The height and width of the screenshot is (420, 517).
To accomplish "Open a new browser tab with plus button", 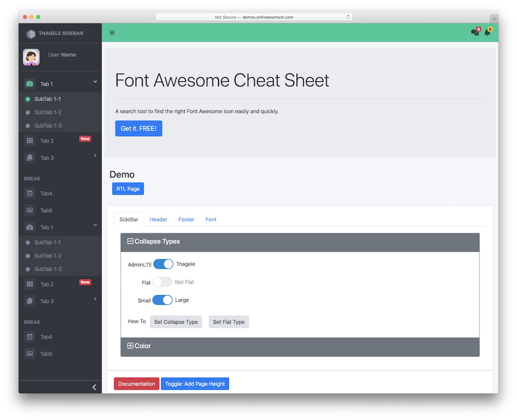I will point(493,19).
